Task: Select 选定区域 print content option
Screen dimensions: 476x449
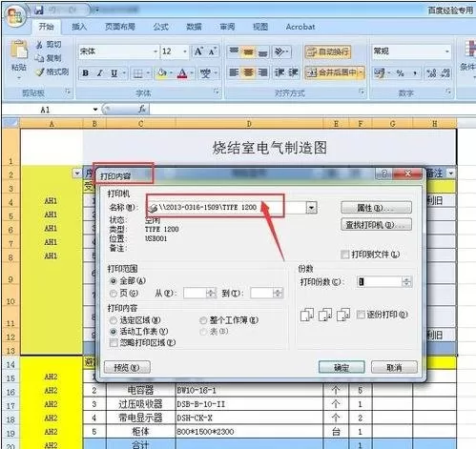Action: (114, 320)
